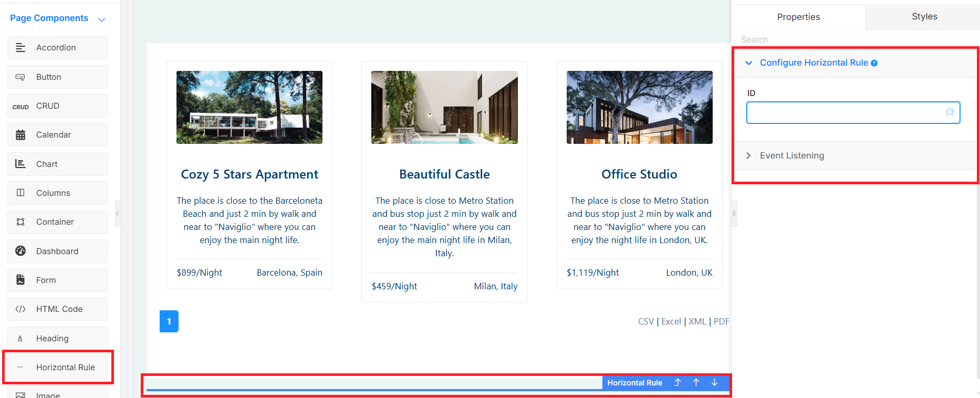Click the Chart component icon
The image size is (980, 398).
point(20,164)
